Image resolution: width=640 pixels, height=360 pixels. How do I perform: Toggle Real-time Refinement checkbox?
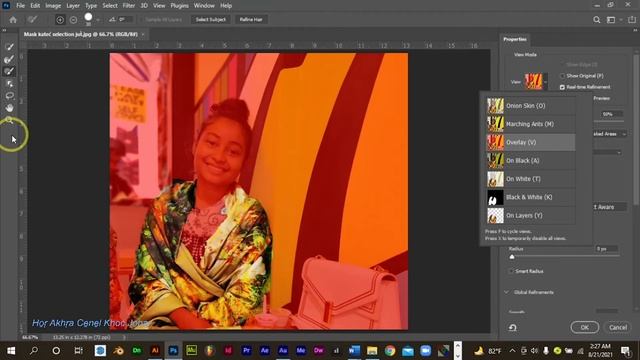562,87
